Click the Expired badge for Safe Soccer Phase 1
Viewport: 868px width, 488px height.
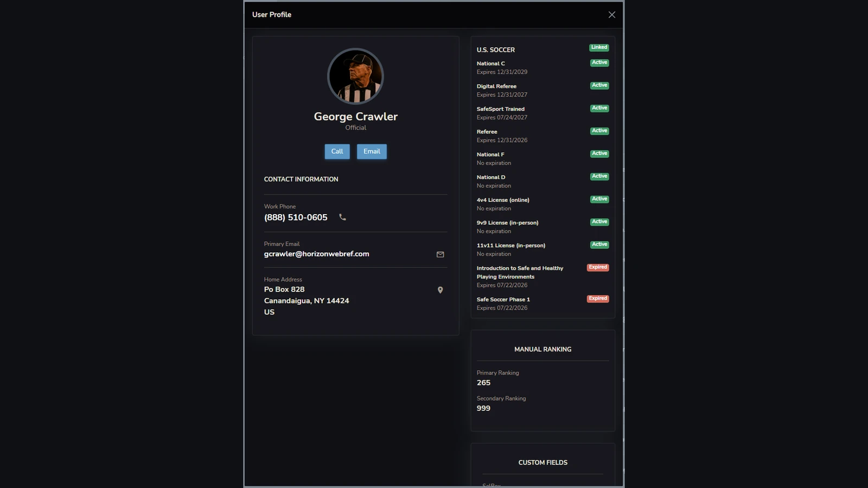tap(598, 299)
